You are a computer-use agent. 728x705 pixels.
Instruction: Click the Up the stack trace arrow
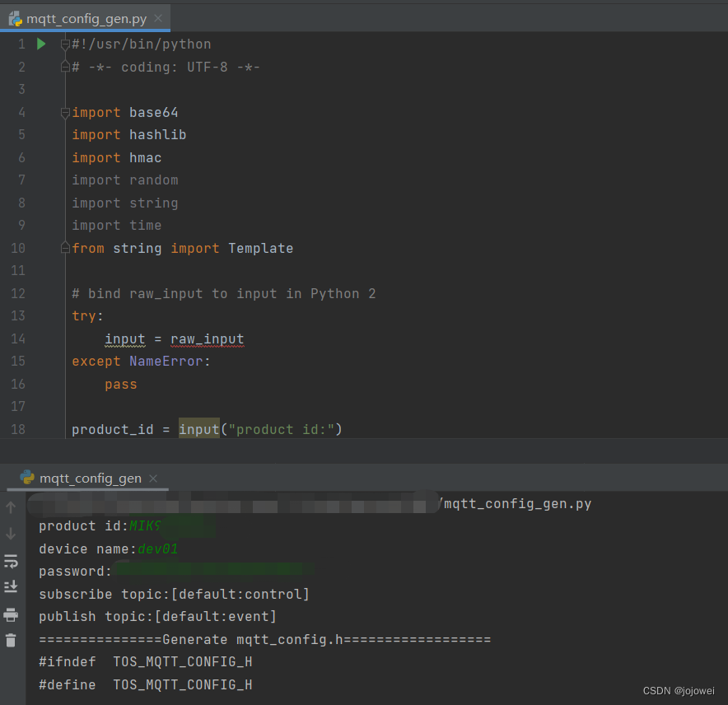(x=11, y=507)
